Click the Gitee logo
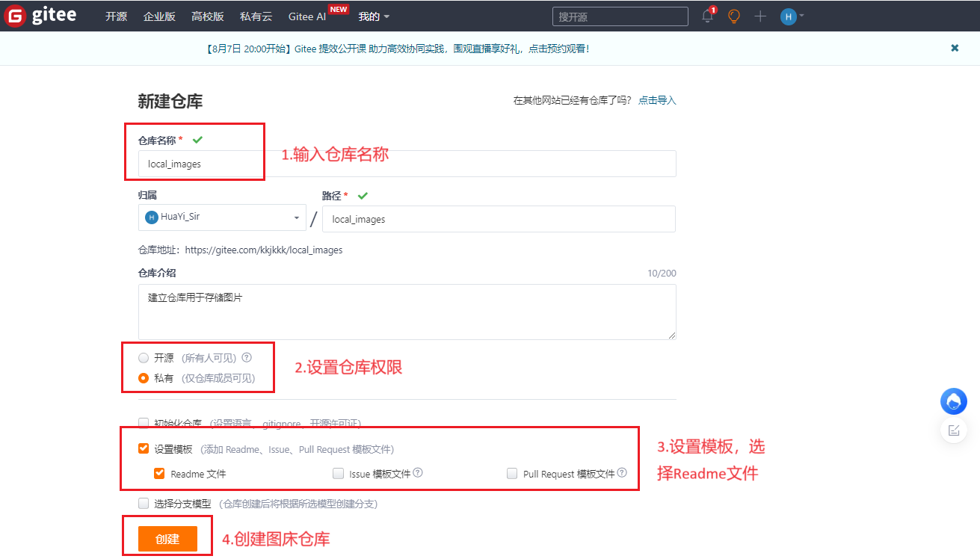This screenshot has width=980, height=559. pyautogui.click(x=40, y=16)
